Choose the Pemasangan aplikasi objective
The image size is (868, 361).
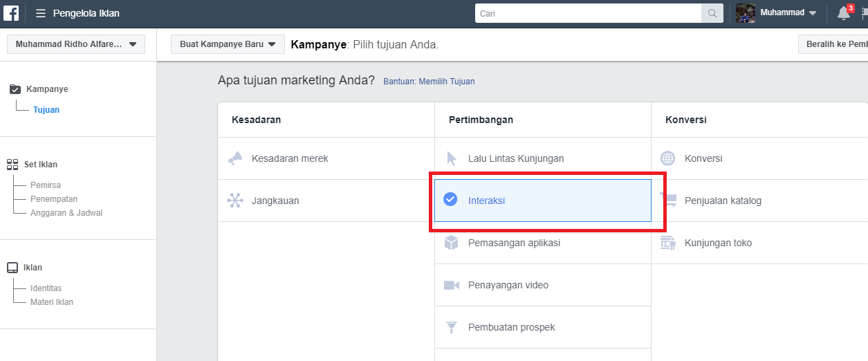[x=543, y=243]
